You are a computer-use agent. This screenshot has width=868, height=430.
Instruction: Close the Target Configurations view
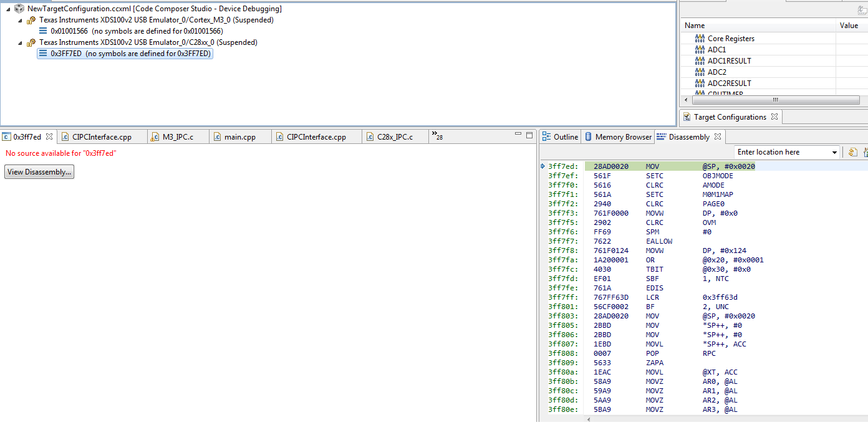(x=774, y=117)
